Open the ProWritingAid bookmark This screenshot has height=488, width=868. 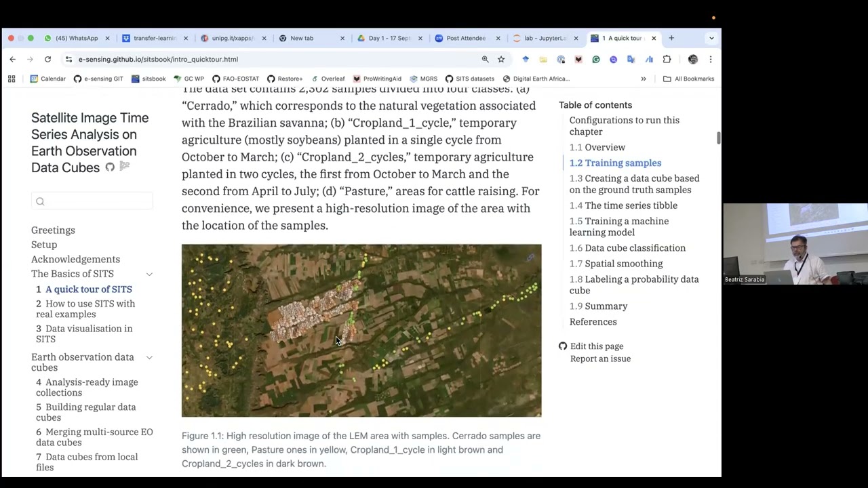pos(377,79)
